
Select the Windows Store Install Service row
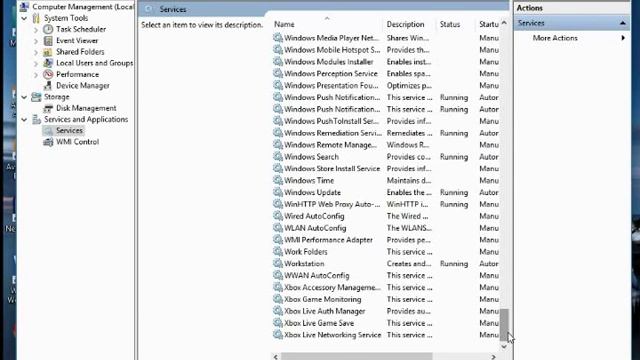tap(386, 168)
